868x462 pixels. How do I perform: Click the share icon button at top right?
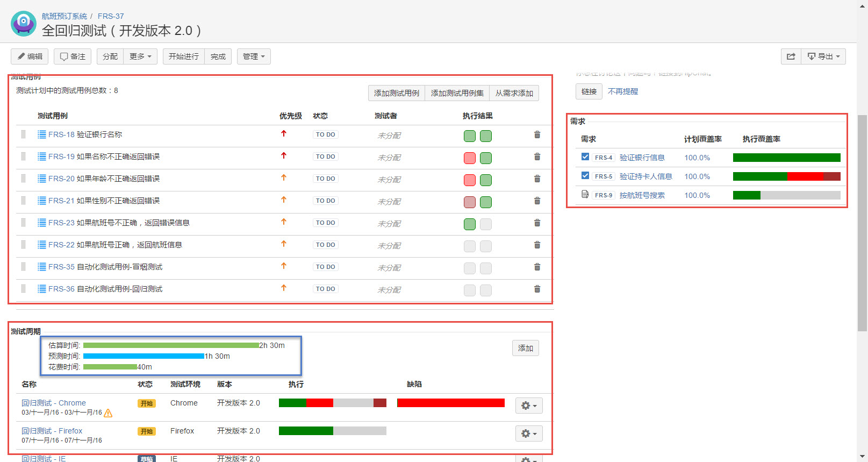[791, 56]
